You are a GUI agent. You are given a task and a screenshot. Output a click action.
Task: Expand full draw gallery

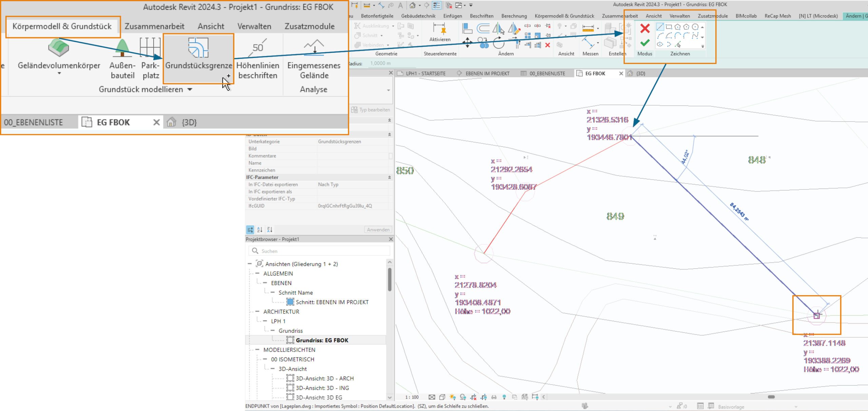tap(703, 46)
